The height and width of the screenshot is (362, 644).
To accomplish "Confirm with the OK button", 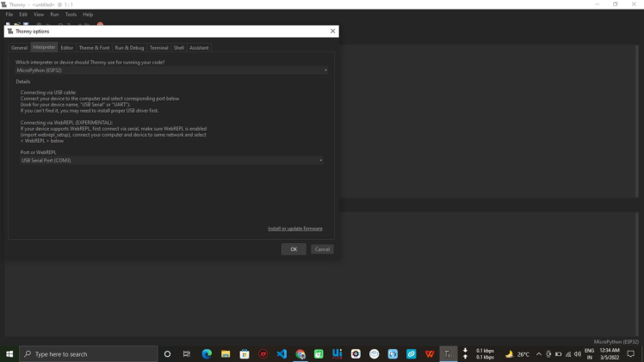I will click(x=294, y=249).
